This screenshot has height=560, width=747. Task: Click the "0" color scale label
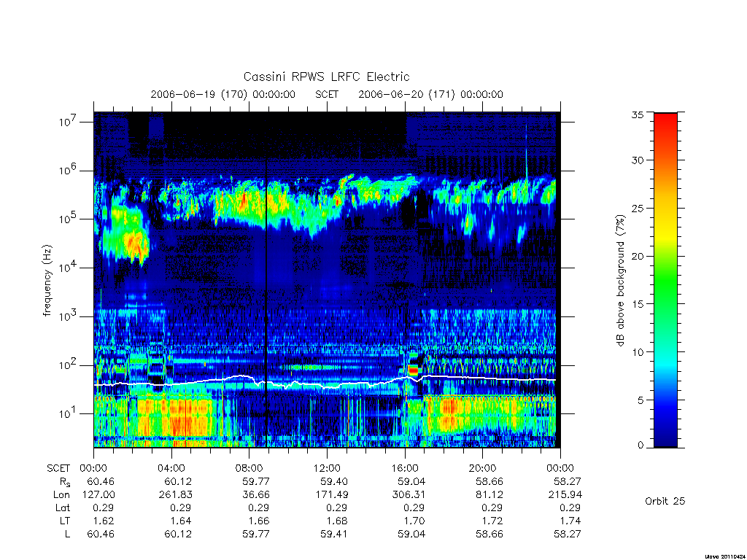click(x=640, y=446)
